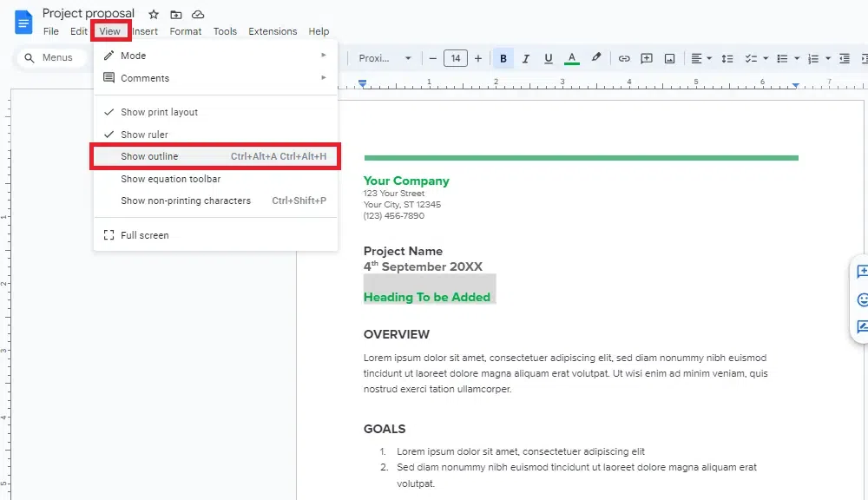The height and width of the screenshot is (500, 868).
Task: Click the Menus search box
Action: point(53,57)
